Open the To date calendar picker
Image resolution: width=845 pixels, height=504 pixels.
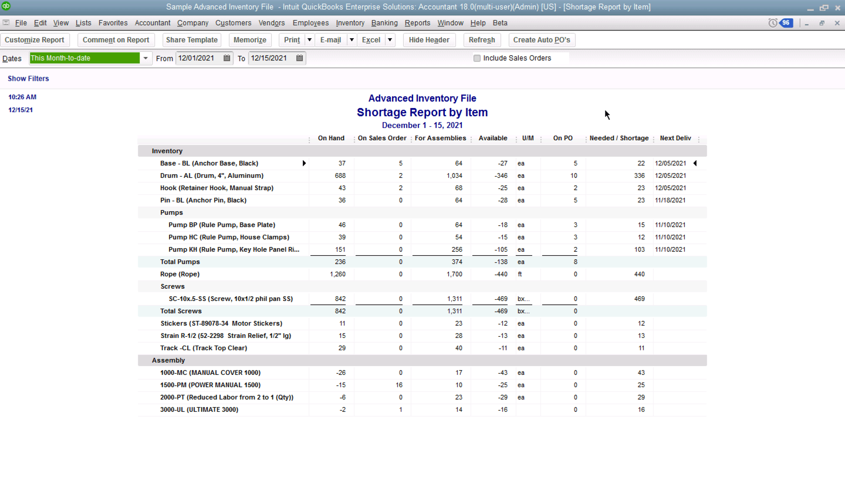[x=300, y=58]
